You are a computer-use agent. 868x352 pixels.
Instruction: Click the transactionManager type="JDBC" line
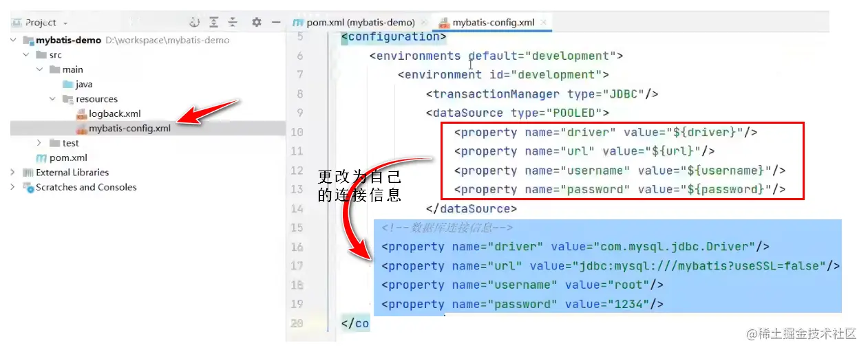coord(542,94)
